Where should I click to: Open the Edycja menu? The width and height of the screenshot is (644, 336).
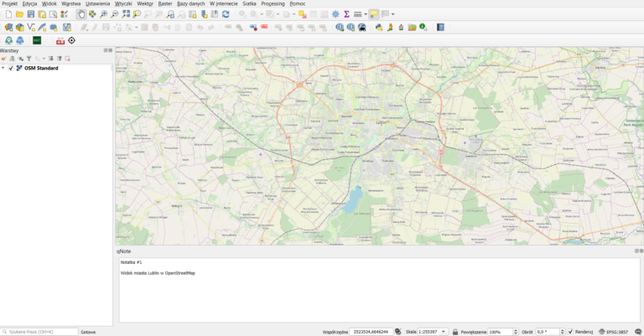pyautogui.click(x=29, y=3)
